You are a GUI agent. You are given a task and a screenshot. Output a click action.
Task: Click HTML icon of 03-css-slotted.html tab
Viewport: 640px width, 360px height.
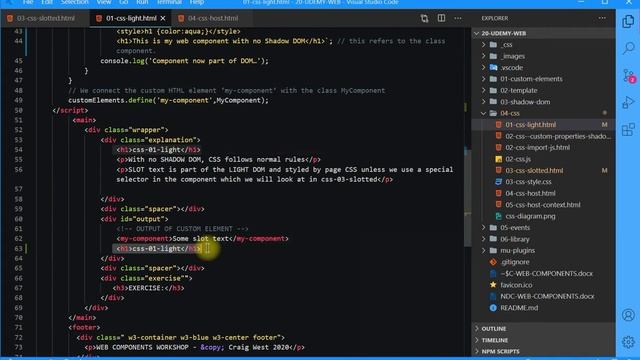10,18
